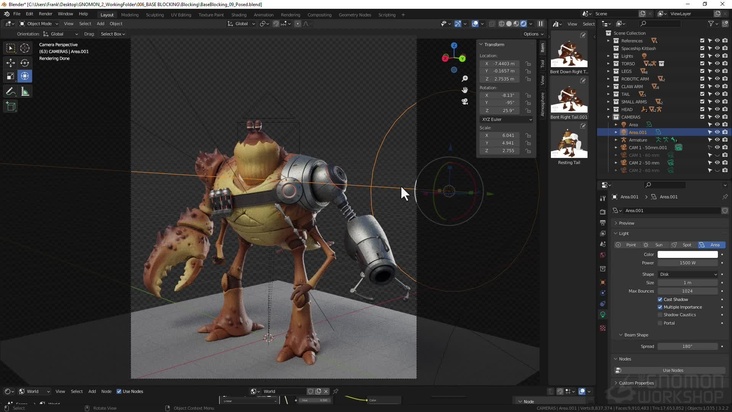Viewport: 732px width, 412px height.
Task: Hide the HEAD collection with its eye icon
Action: click(x=717, y=109)
